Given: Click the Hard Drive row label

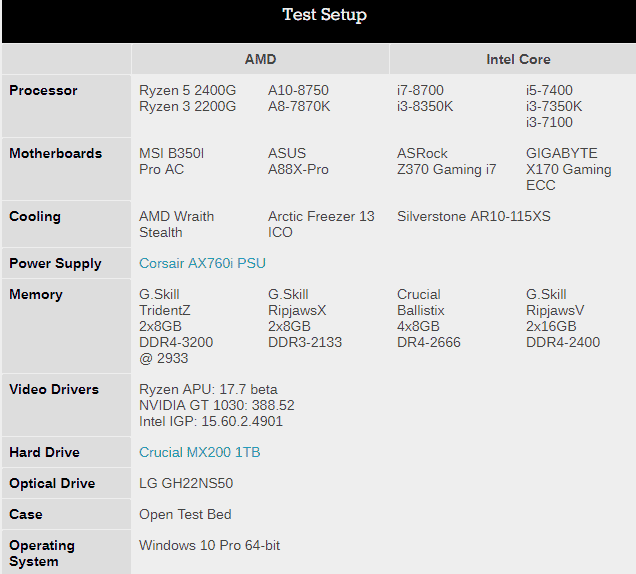Looking at the screenshot, I should point(45,452).
